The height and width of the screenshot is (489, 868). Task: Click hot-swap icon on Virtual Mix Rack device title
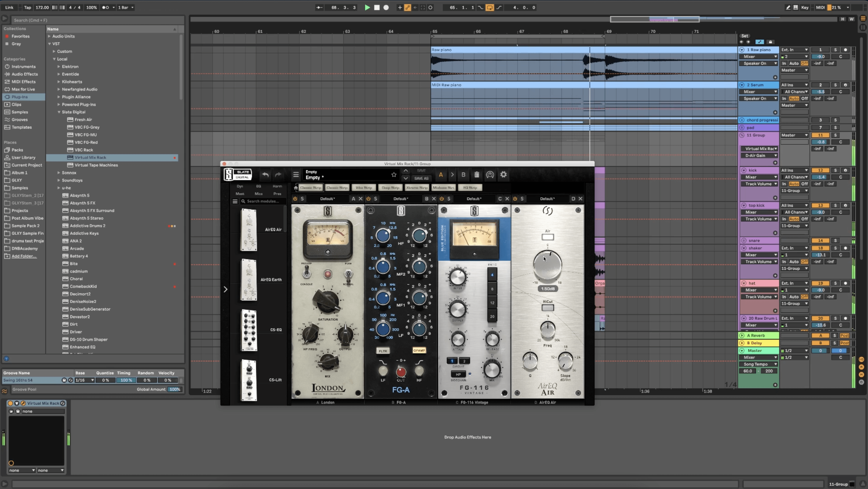63,403
